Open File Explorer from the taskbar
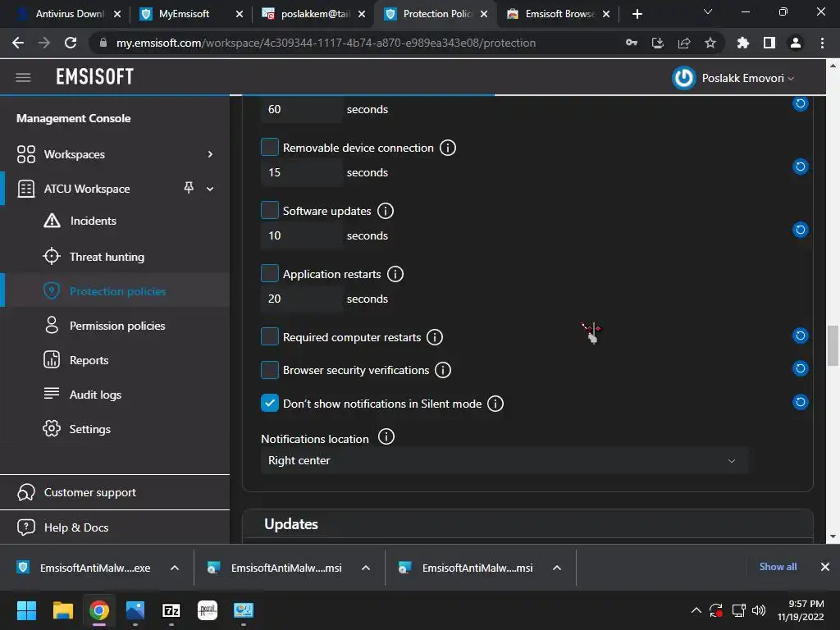This screenshot has width=840, height=630. [x=62, y=610]
